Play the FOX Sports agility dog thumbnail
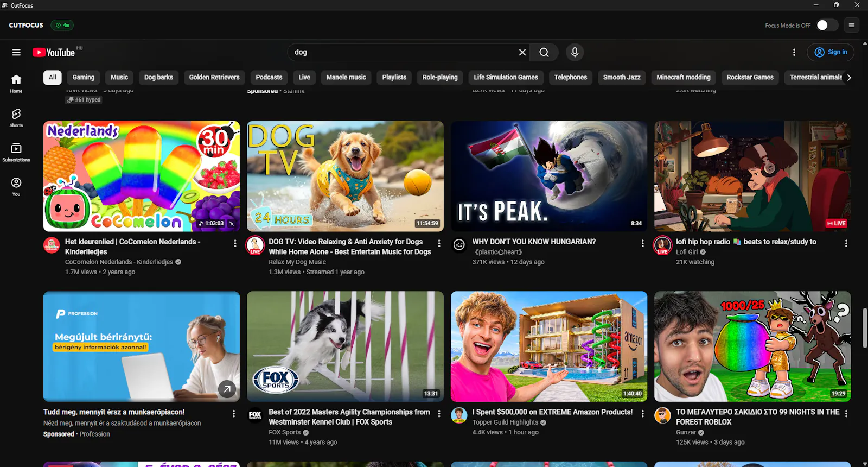Image resolution: width=868 pixels, height=467 pixels. click(x=345, y=346)
